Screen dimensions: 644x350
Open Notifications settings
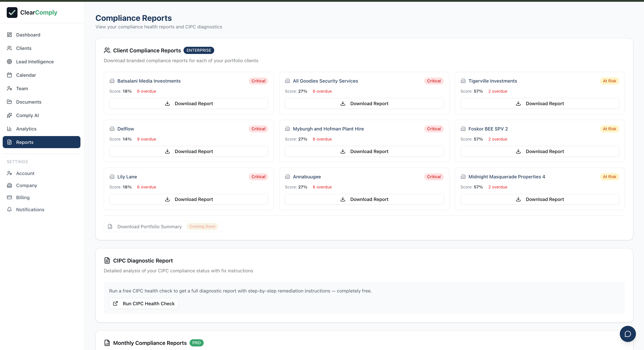41,210
